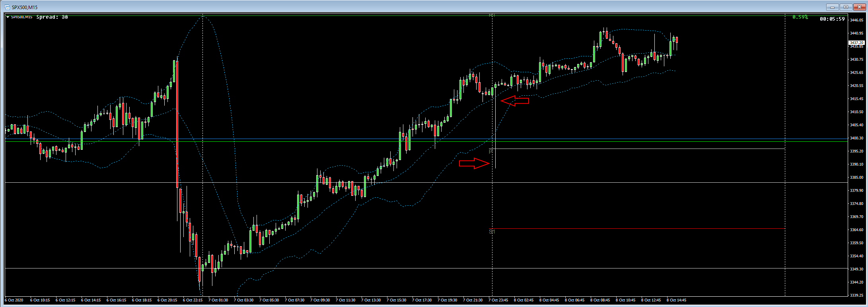Click the 8 Oct 14:45 time axis label
The image size is (868, 307).
tap(677, 300)
